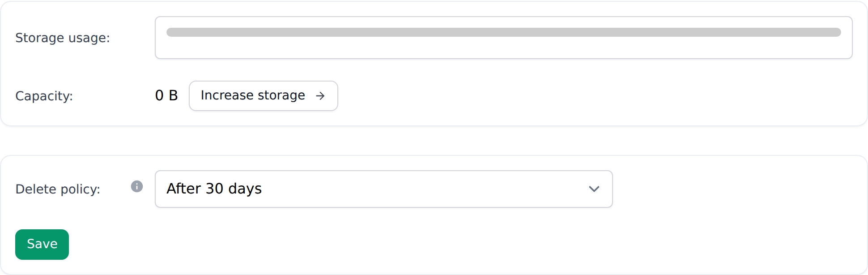Click the gray storage usage track

(503, 32)
